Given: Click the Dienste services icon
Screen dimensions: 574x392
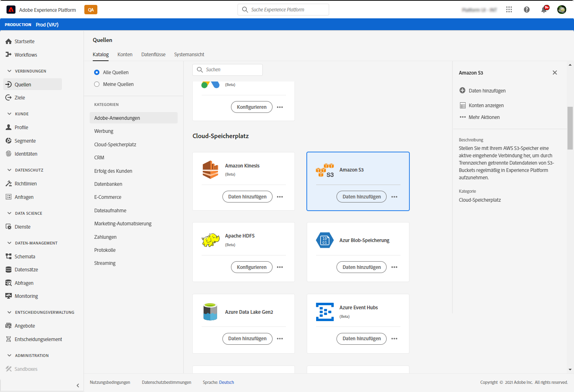Looking at the screenshot, I should (9, 227).
